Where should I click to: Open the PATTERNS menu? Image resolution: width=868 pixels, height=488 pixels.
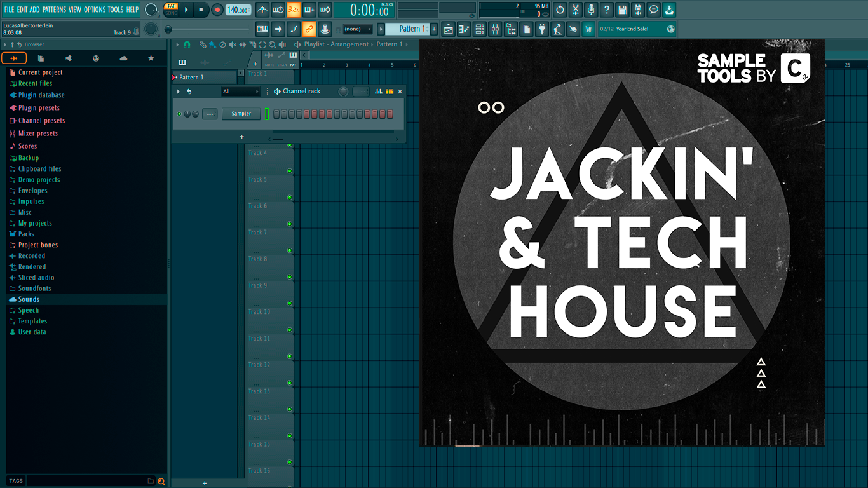(x=54, y=10)
